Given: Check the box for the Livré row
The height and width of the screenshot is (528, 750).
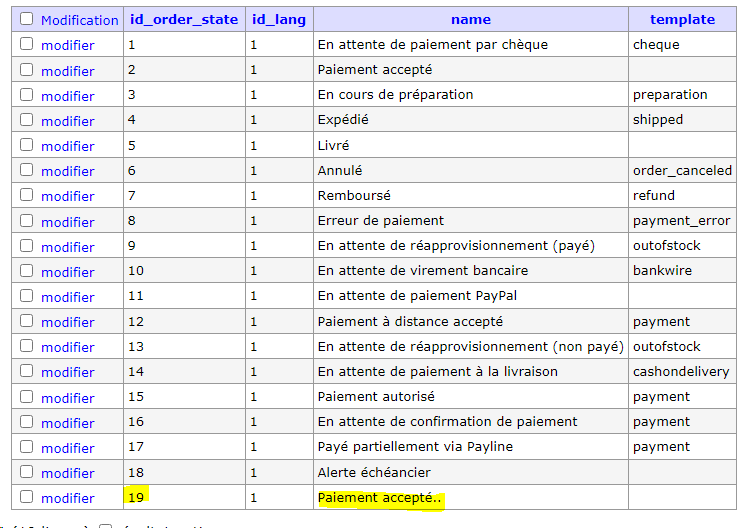Looking at the screenshot, I should tap(26, 145).
